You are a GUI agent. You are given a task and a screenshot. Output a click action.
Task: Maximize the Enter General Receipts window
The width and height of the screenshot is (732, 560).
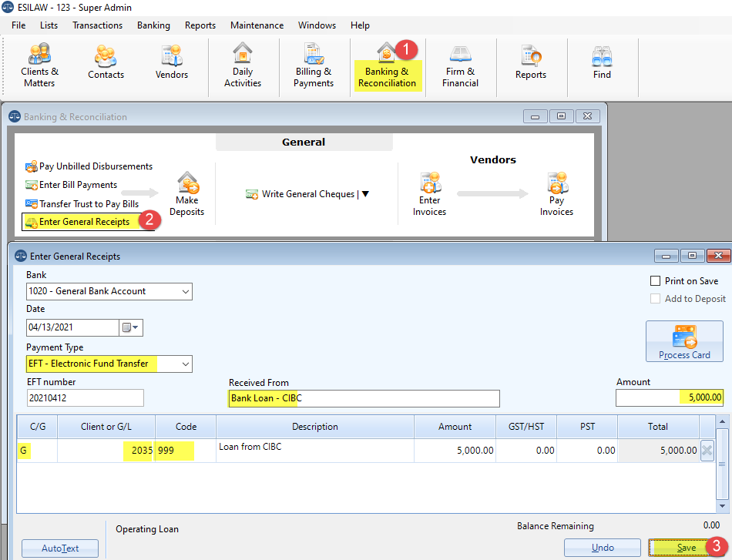pos(693,256)
